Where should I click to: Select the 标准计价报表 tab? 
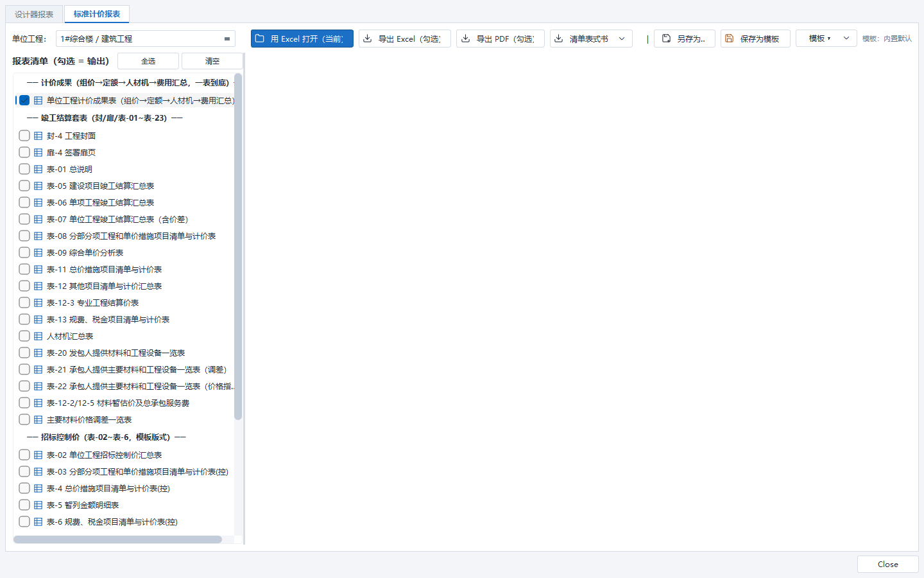click(97, 13)
